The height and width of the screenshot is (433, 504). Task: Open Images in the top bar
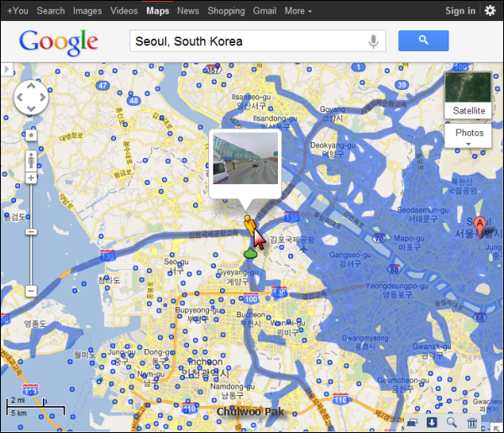point(87,11)
